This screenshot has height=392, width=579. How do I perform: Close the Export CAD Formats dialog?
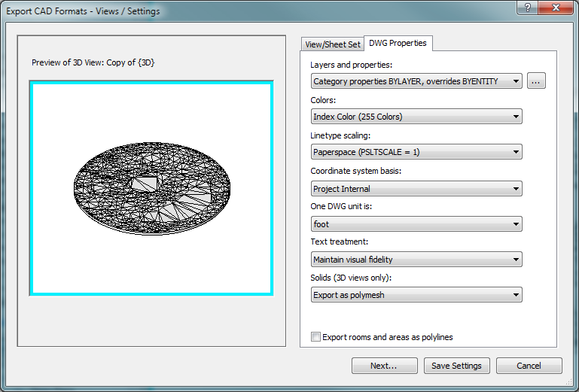click(556, 8)
